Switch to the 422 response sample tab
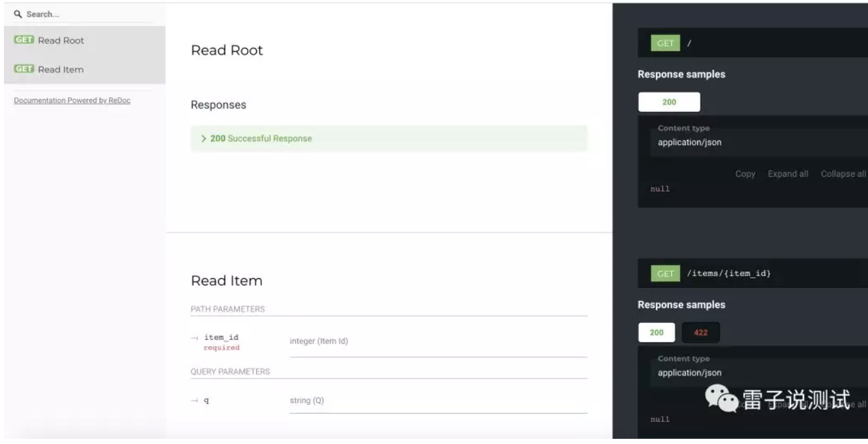The height and width of the screenshot is (444, 868). pos(701,333)
